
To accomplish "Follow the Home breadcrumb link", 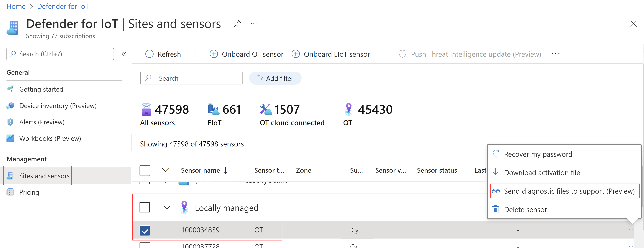I will tap(16, 6).
